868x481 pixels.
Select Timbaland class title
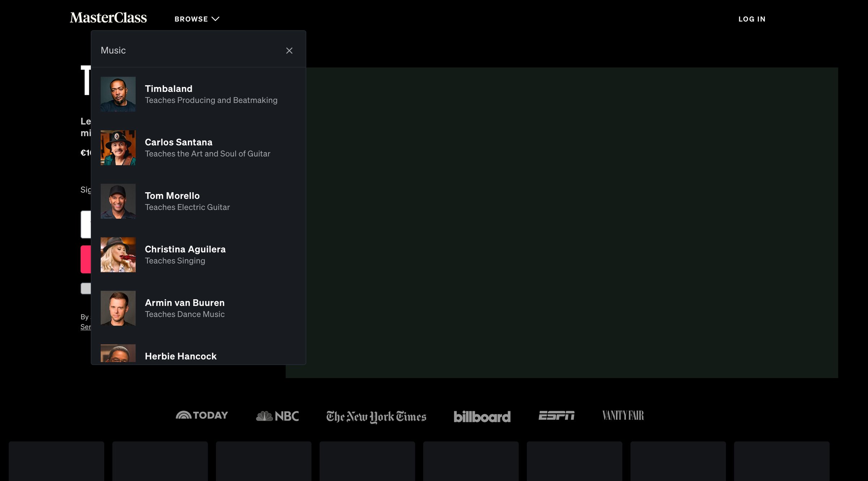tap(169, 89)
